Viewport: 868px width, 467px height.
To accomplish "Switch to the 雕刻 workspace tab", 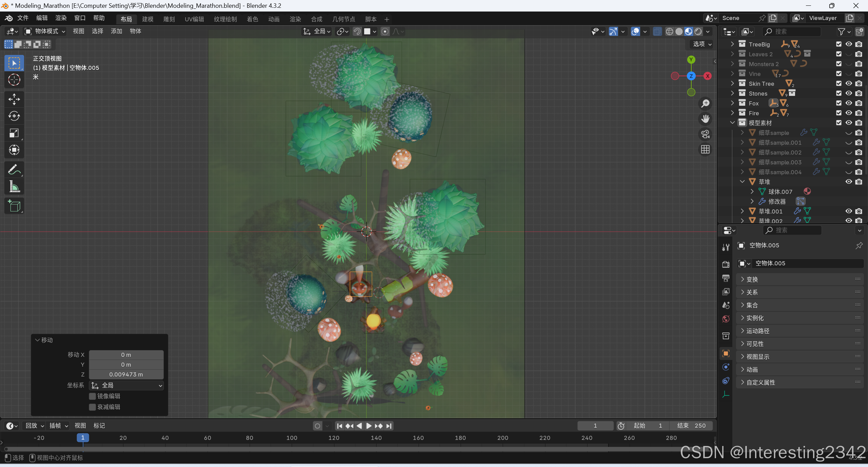I will pos(169,19).
